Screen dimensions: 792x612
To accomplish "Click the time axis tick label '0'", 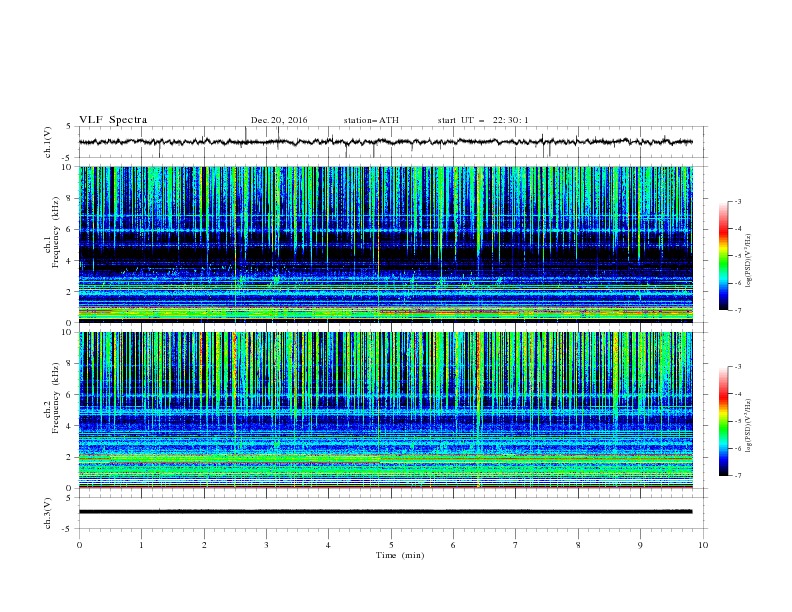I will pyautogui.click(x=79, y=545).
